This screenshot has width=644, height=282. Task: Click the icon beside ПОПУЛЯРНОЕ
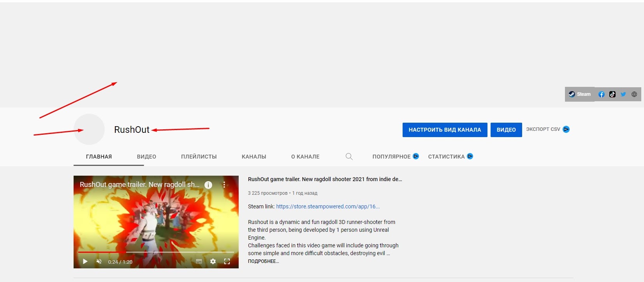pos(416,156)
